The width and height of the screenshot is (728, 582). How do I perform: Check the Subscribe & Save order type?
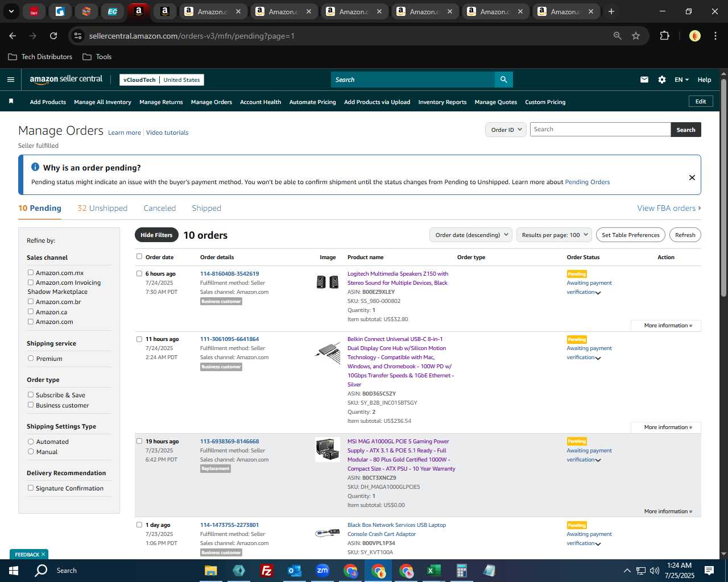pyautogui.click(x=31, y=394)
